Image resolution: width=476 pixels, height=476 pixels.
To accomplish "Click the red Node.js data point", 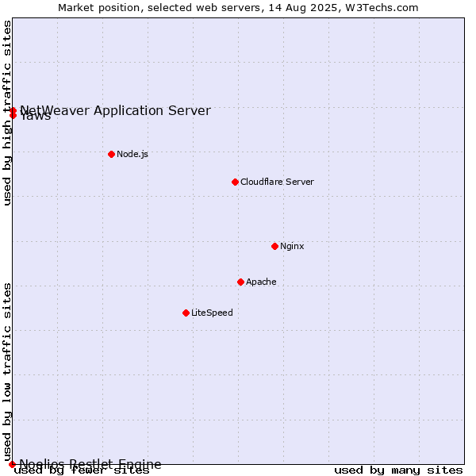I will (x=111, y=154).
